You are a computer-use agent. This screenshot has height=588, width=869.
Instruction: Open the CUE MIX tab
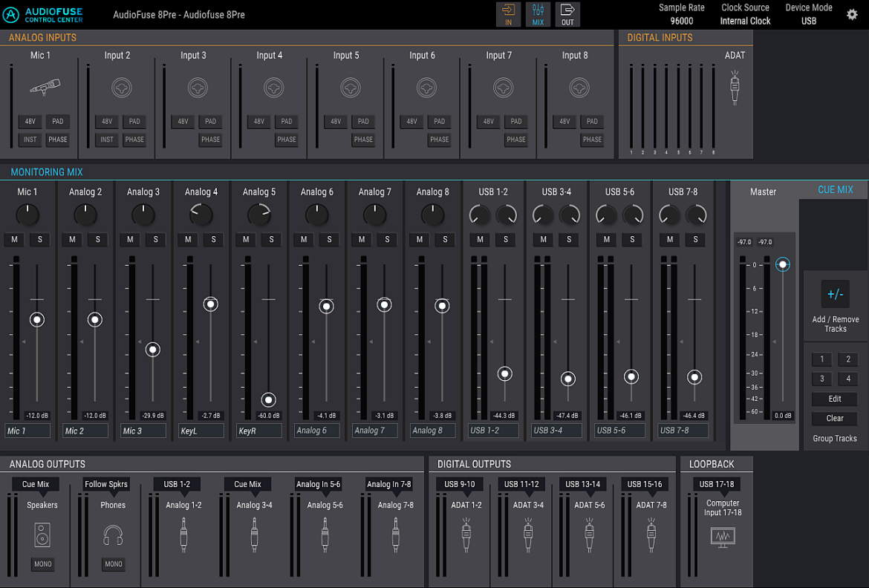[835, 189]
